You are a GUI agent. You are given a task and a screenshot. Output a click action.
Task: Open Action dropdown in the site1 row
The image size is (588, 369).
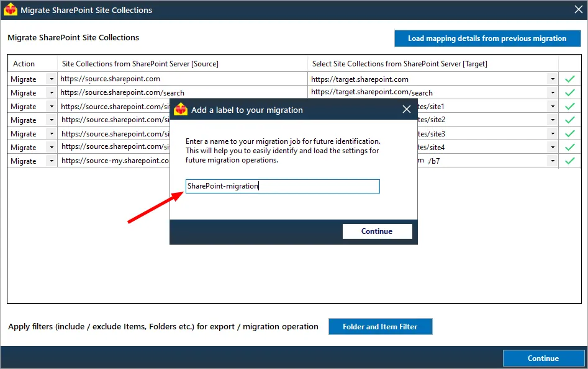[x=52, y=107]
